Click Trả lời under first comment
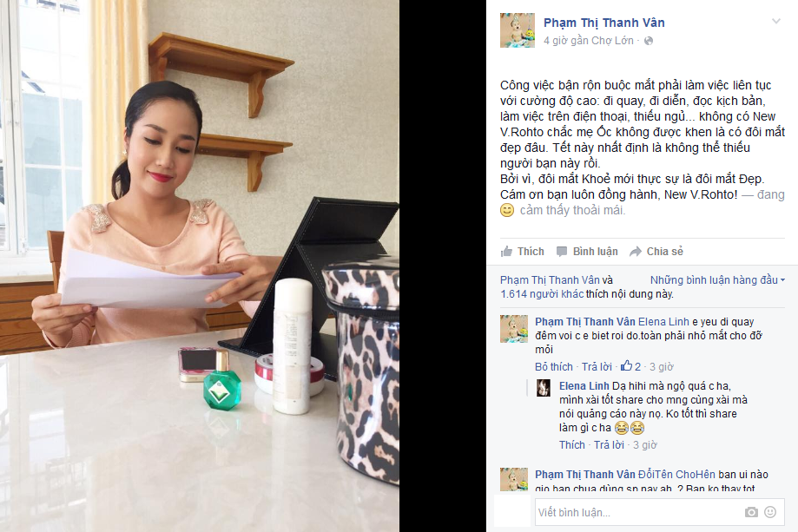This screenshot has width=798, height=532. coord(597,367)
